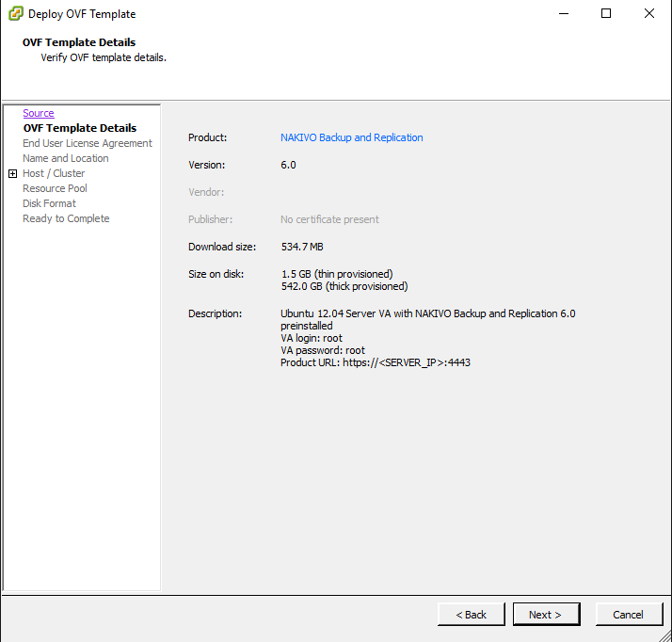The width and height of the screenshot is (672, 642).
Task: Click the Vendor: label
Action: pos(206,192)
